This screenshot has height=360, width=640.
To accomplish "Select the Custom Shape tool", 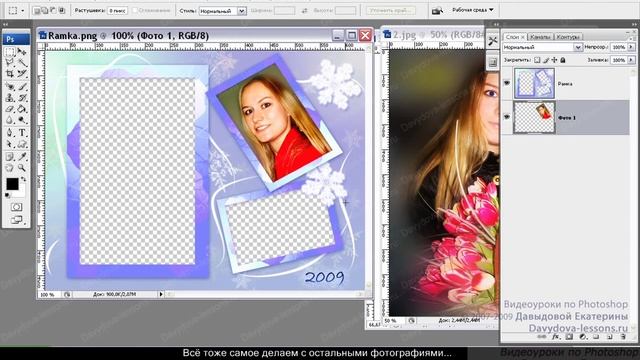I will point(22,144).
